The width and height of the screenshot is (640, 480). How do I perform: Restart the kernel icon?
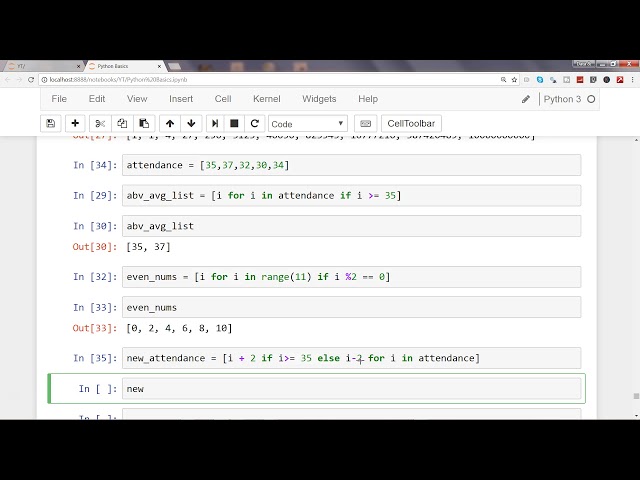coord(255,123)
